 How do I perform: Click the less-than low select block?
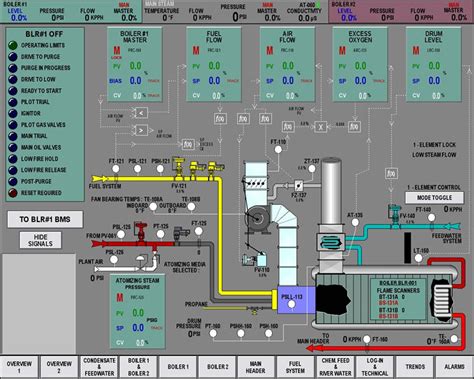point(141,113)
